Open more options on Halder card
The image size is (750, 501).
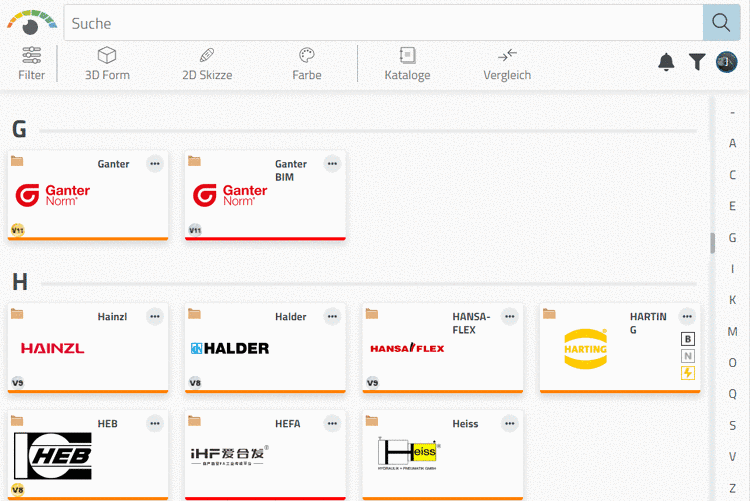tap(332, 316)
